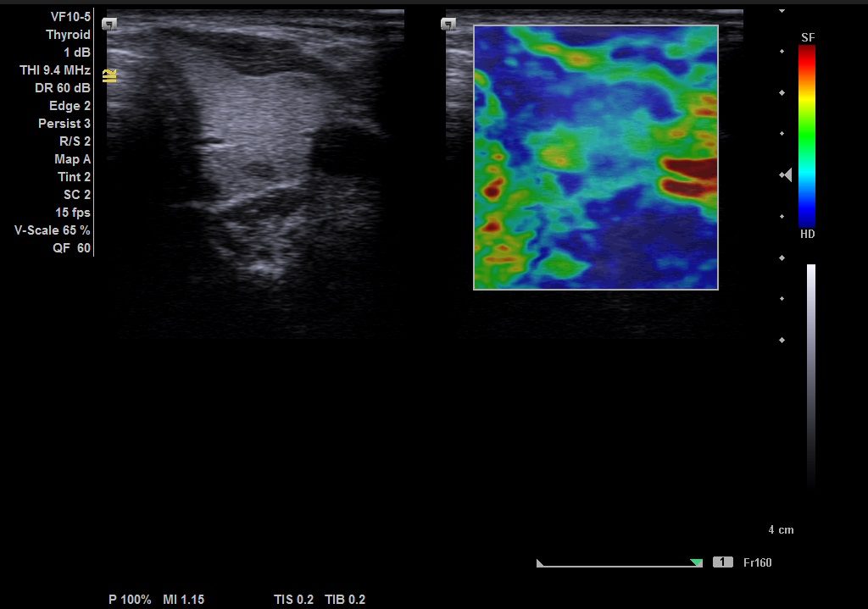Click the TIB 0.2 thermal index value
The image size is (868, 609).
pos(346,600)
